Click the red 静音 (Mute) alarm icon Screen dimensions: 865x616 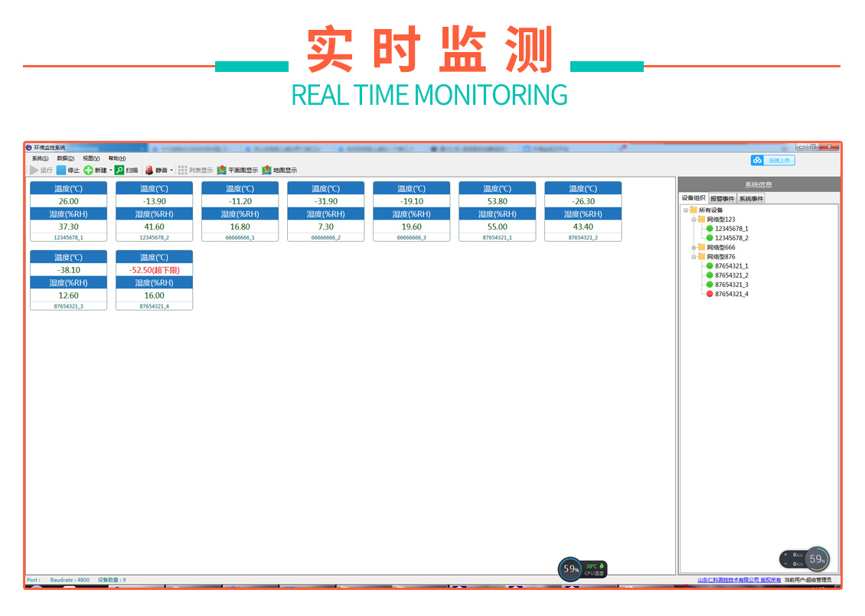149,170
